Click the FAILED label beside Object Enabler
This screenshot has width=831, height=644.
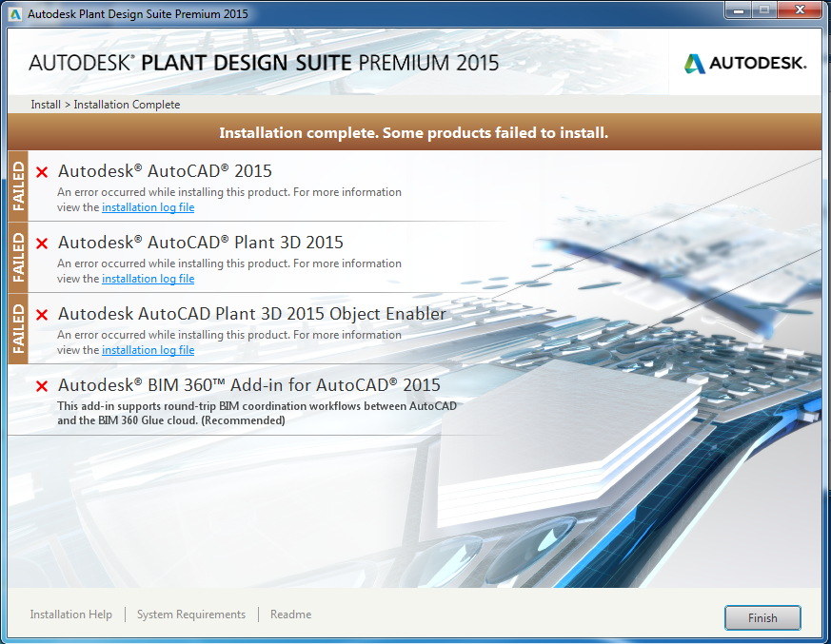click(18, 328)
